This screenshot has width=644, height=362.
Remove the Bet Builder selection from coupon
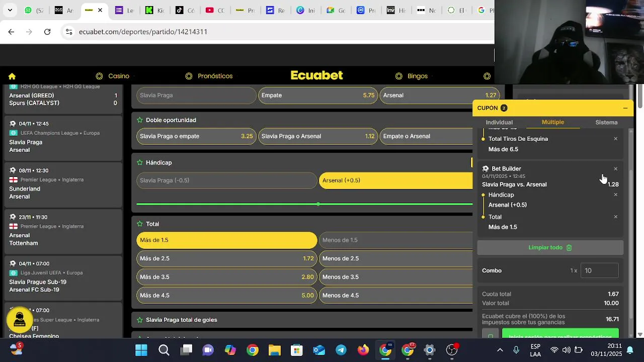pyautogui.click(x=615, y=169)
